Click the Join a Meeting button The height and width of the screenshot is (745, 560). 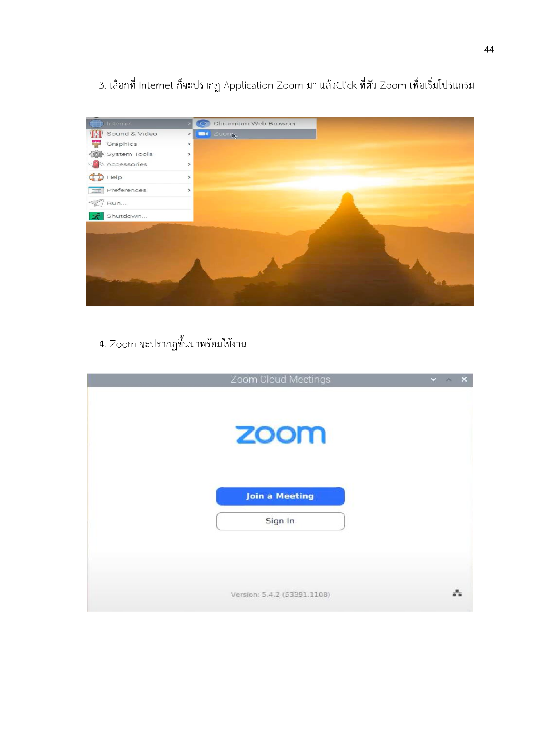pos(280,496)
